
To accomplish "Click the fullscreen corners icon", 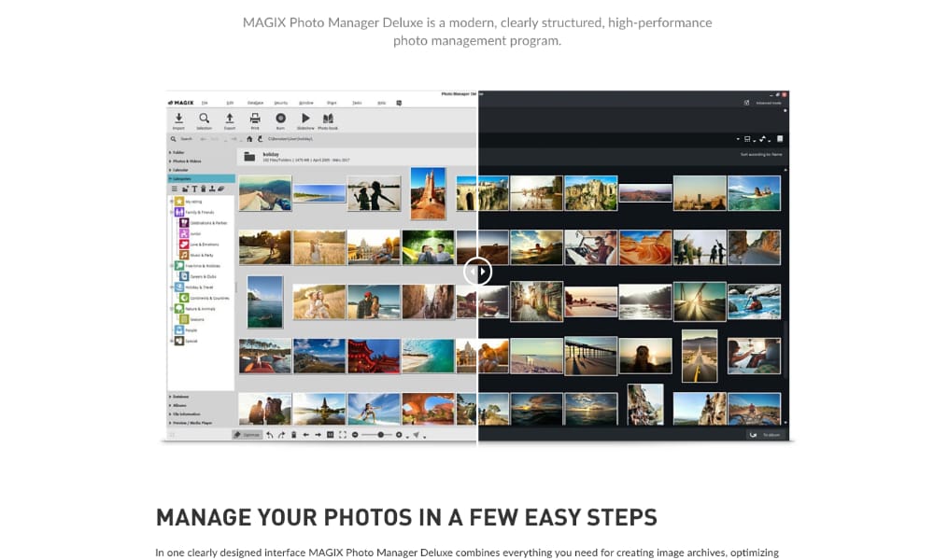I will tap(343, 435).
